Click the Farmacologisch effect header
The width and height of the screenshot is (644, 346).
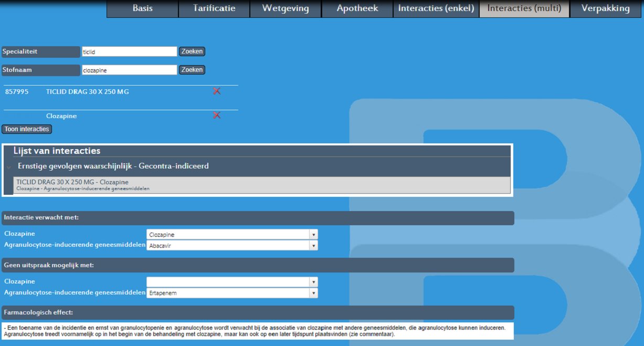point(258,312)
